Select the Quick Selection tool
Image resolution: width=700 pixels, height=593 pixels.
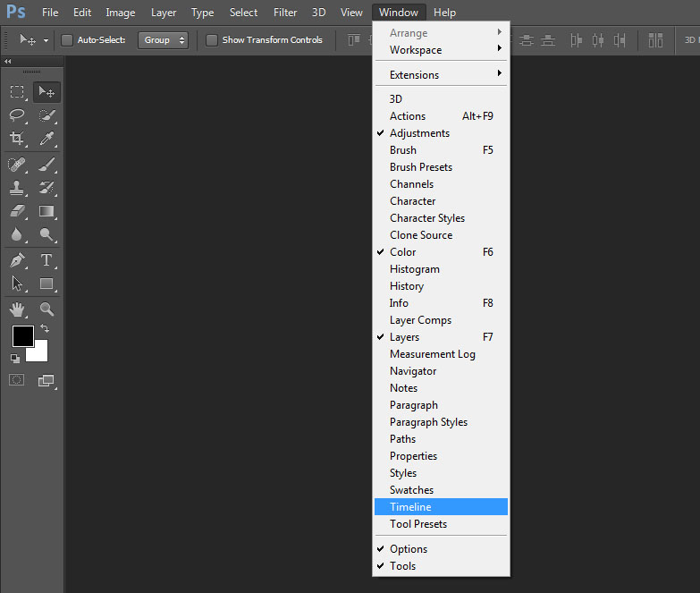[x=46, y=114]
